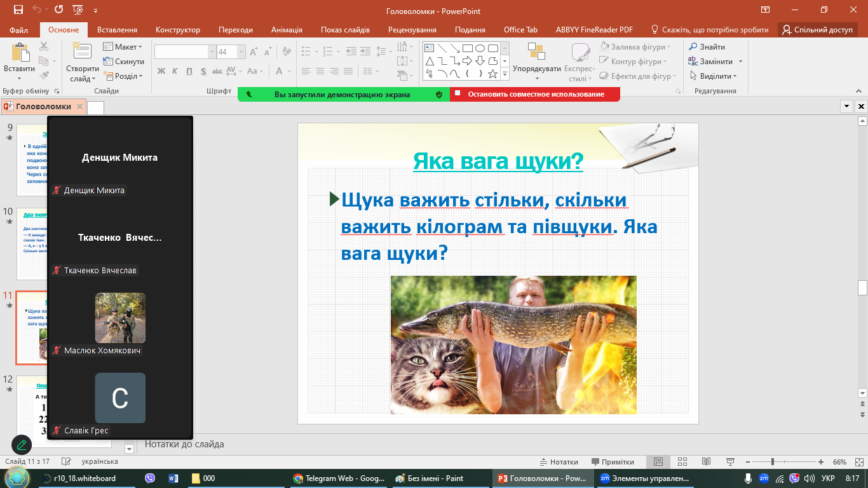Click the Format Painter brush icon

(44, 76)
